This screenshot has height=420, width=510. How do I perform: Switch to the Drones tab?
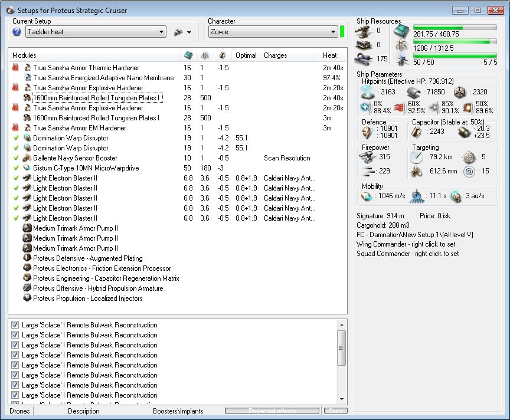pyautogui.click(x=19, y=411)
